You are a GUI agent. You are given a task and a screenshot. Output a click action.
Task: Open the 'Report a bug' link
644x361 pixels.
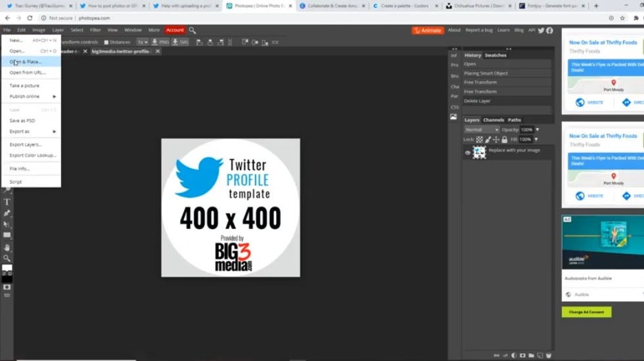[478, 30]
